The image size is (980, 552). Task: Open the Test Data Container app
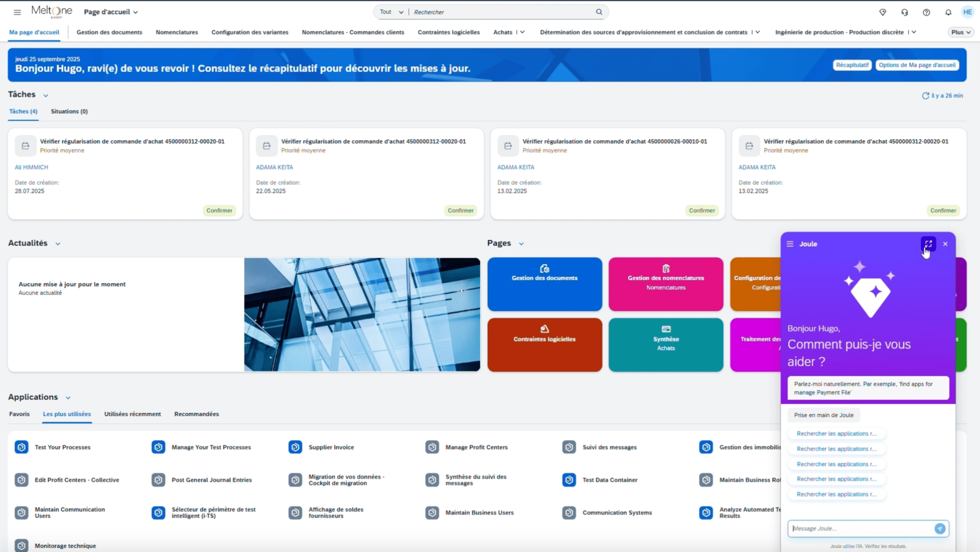(x=610, y=480)
